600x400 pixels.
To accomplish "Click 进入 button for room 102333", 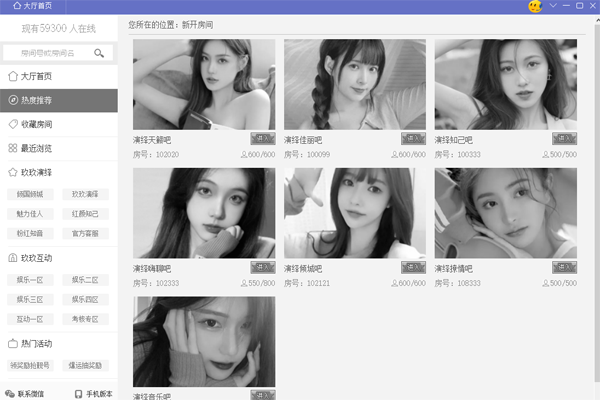I will point(263,267).
